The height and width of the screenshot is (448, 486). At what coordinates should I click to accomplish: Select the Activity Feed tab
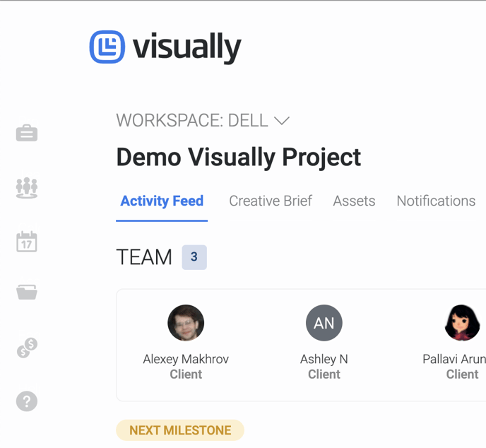point(162,201)
